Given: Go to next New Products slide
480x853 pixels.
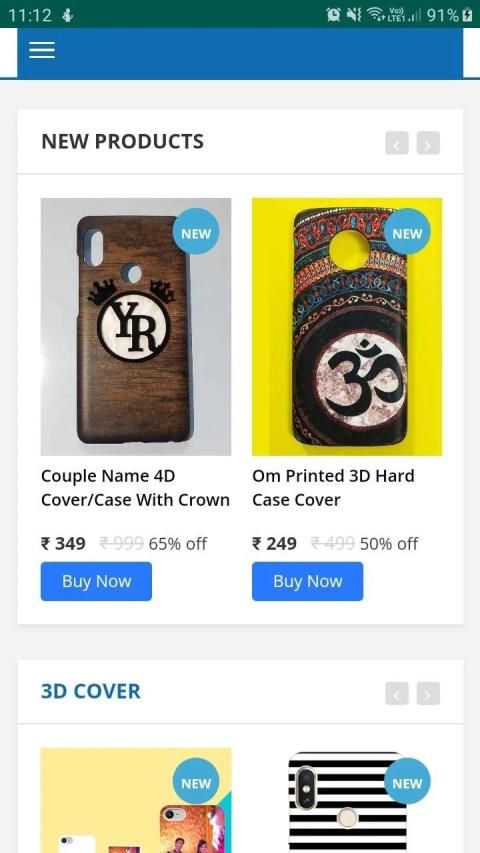Looking at the screenshot, I should click(428, 144).
